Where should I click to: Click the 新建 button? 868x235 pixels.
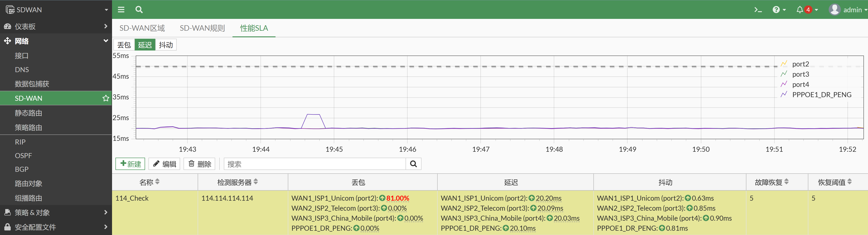pyautogui.click(x=130, y=164)
